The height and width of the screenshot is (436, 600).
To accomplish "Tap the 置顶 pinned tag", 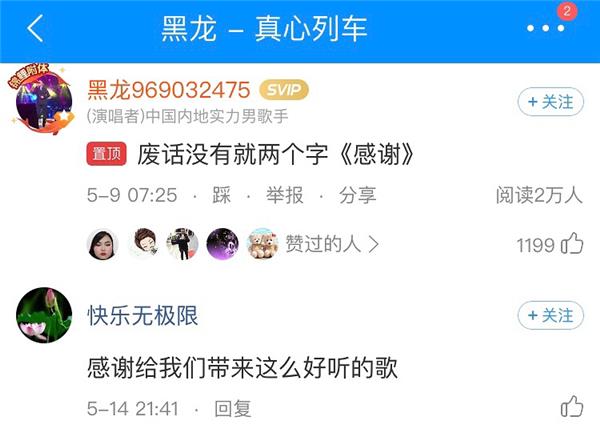I will pos(106,154).
